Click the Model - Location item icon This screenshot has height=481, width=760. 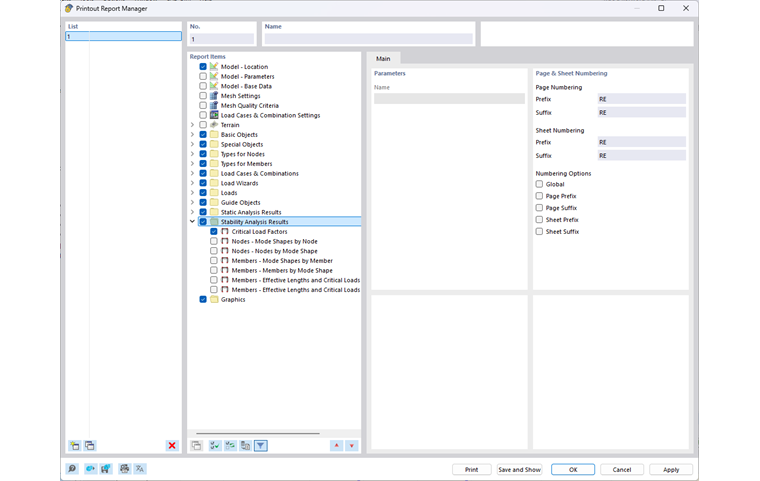214,66
